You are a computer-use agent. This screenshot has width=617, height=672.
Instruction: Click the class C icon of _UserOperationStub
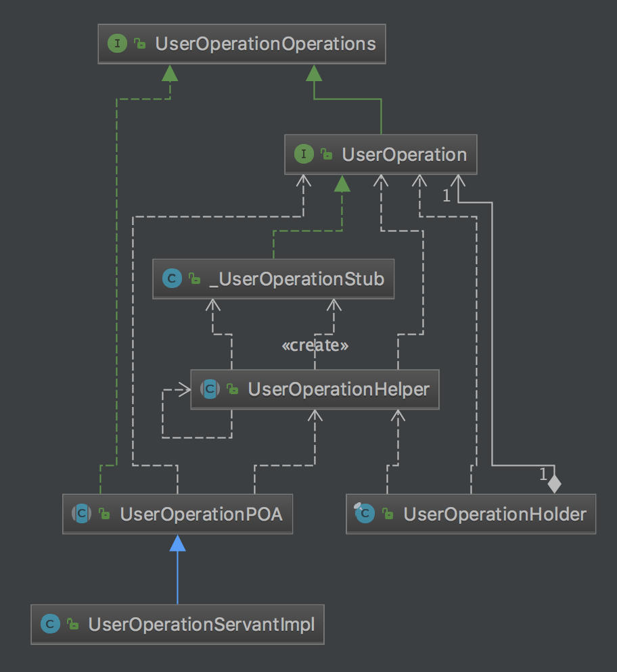172,279
